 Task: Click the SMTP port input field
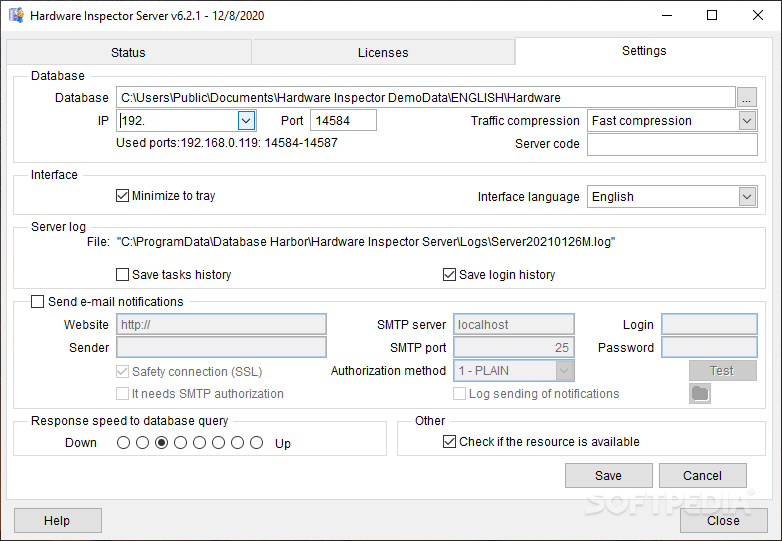[514, 348]
